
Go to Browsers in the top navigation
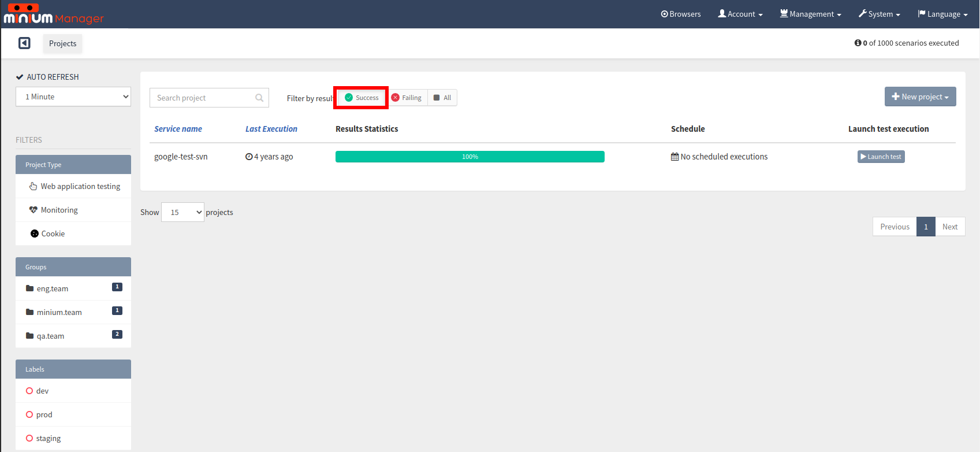pos(681,14)
